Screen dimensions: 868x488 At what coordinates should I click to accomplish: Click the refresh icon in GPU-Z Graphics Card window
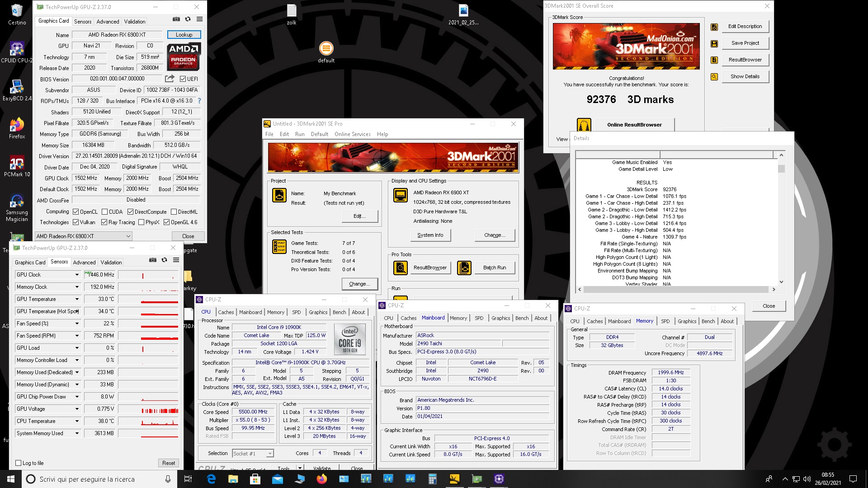click(188, 19)
